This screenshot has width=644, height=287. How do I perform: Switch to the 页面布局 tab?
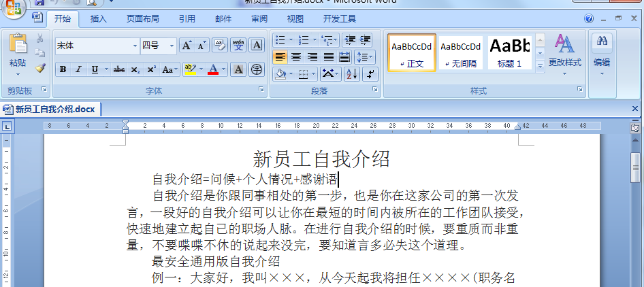pos(142,19)
